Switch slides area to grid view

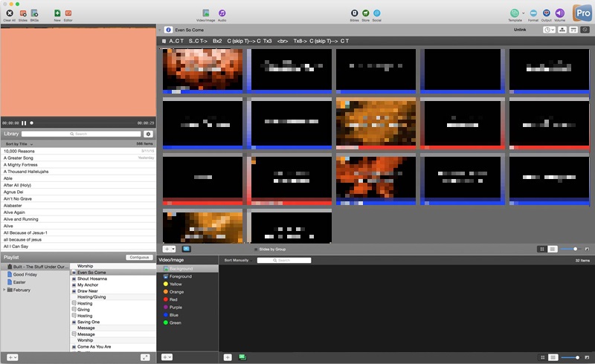542,249
